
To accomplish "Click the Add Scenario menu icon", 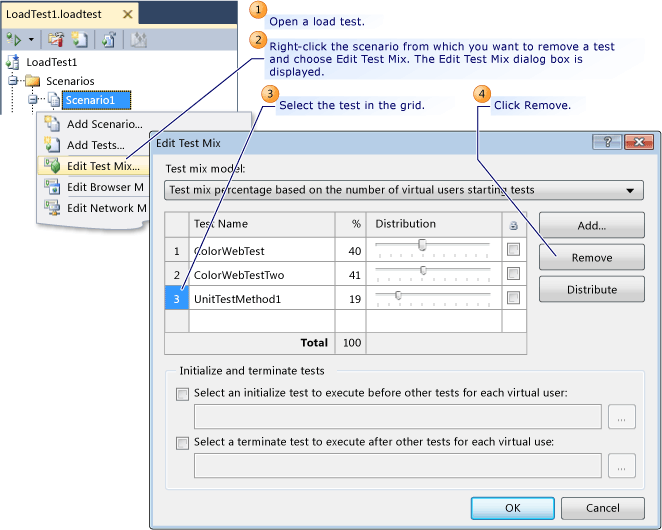I will click(x=52, y=123).
